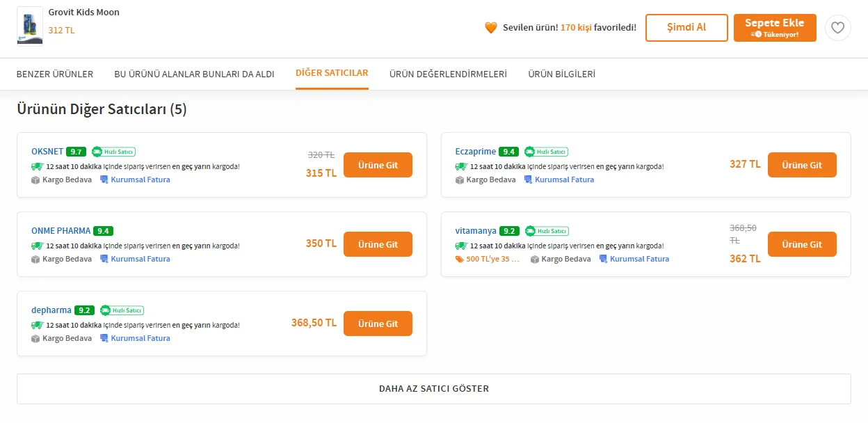The image size is (868, 423).
Task: Click the Grovit Kids Moon product thumbnail
Action: point(30,26)
